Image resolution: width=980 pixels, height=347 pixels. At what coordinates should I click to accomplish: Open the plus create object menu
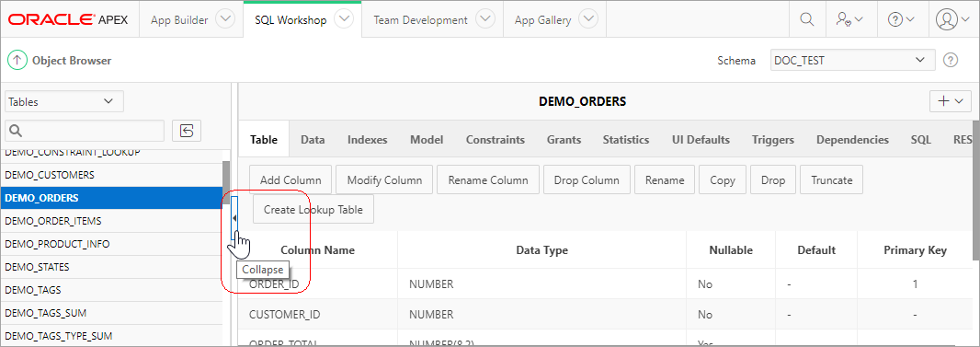pos(951,101)
